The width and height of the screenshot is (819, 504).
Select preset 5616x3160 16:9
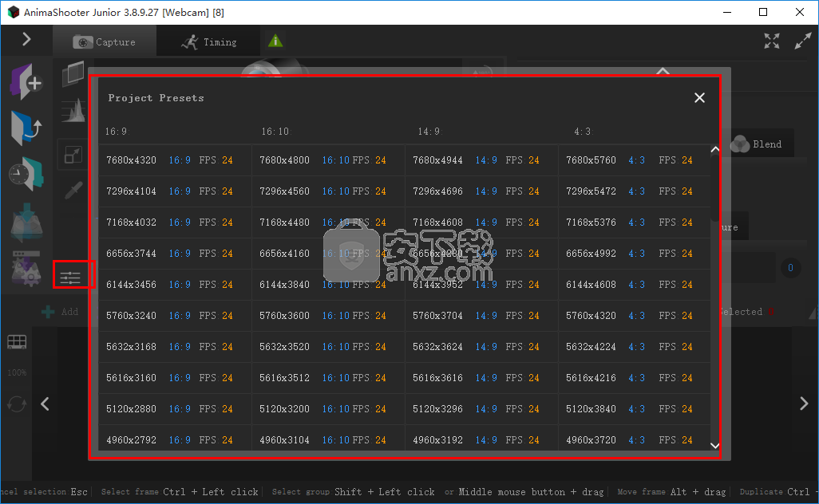tap(175, 378)
